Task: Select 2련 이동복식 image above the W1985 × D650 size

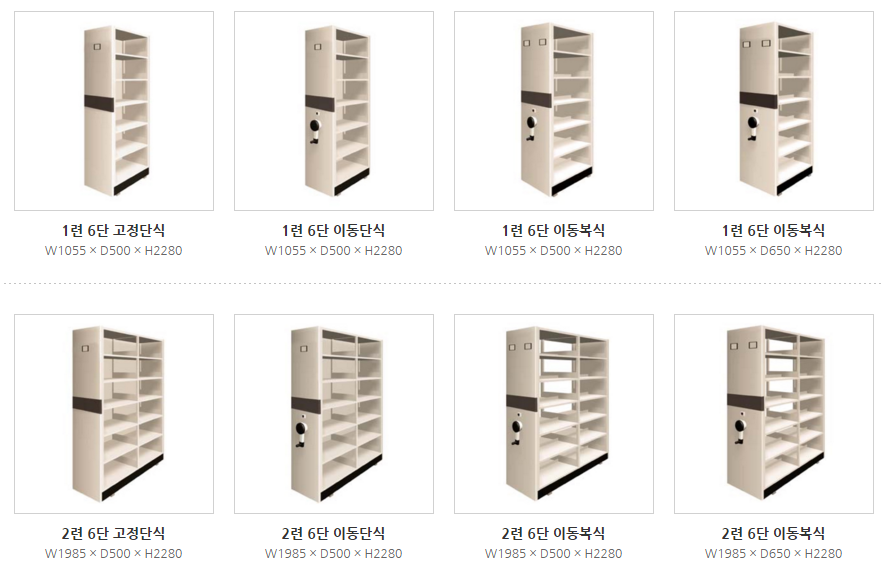Action: point(774,414)
